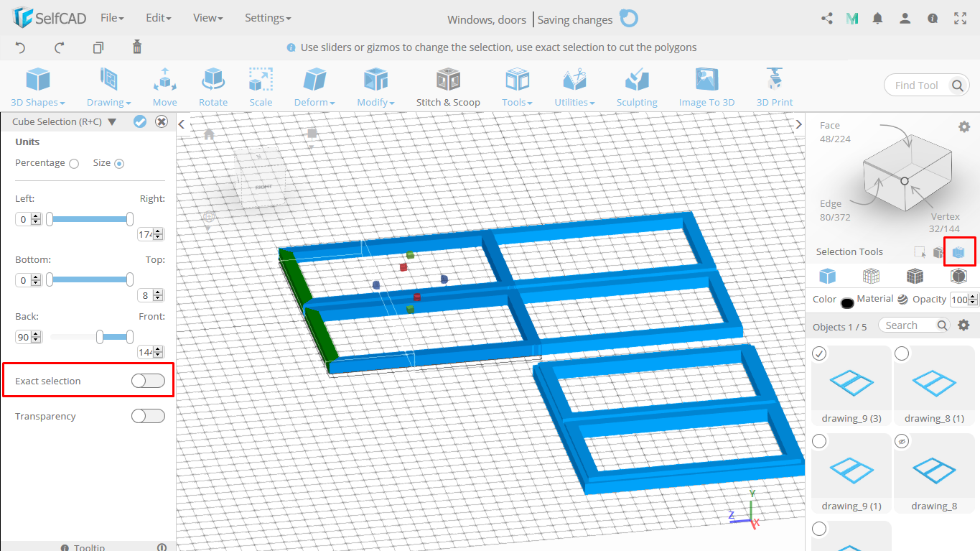Click the Left-Right range slider

[x=90, y=219]
